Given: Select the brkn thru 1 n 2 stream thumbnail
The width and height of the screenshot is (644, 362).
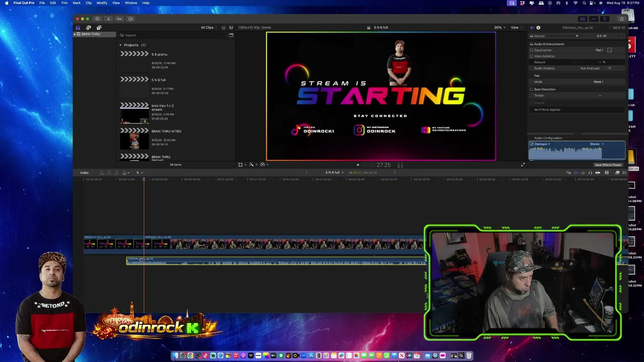Looking at the screenshot, I should point(134,114).
